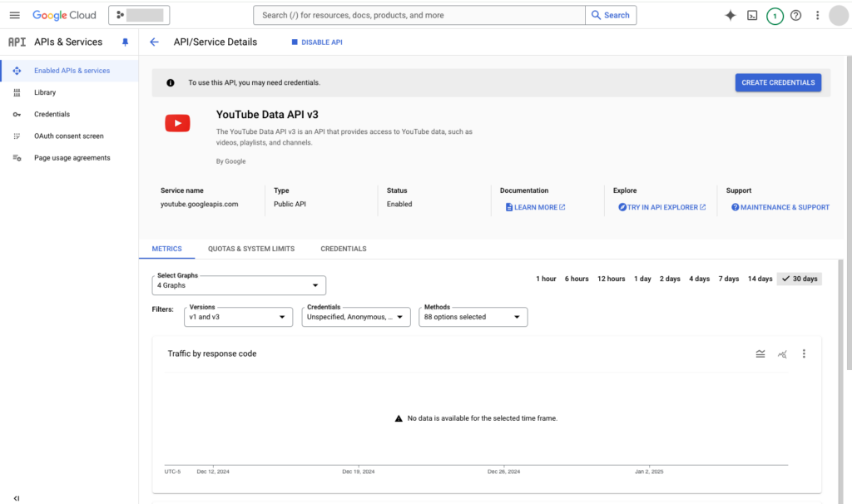Open OAuth consent screen page

[70, 136]
